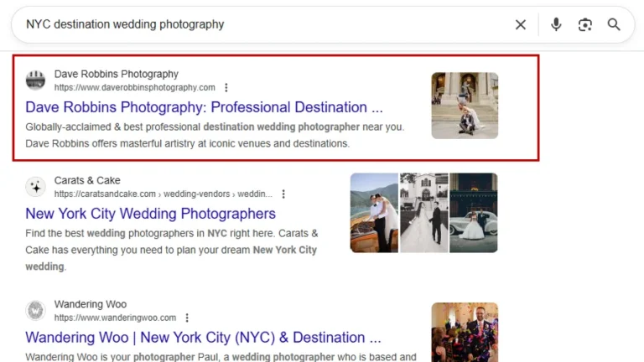Open more options for Carats & Cake result

coord(283,194)
